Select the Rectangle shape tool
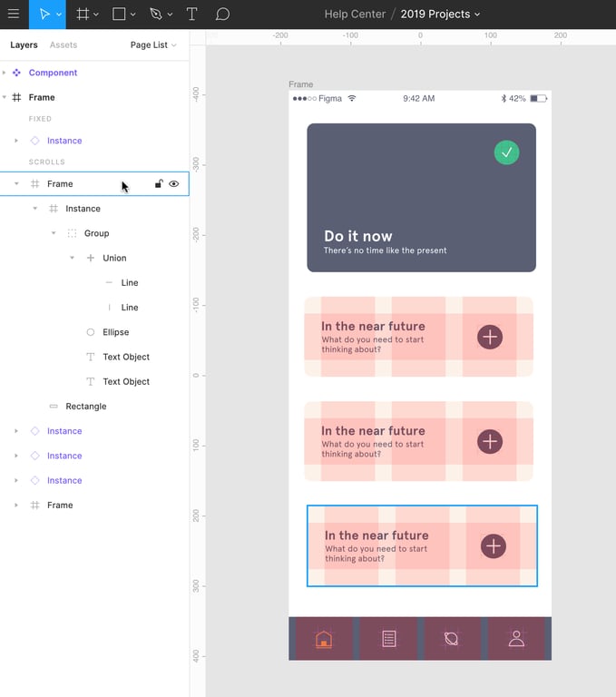The image size is (616, 697). point(119,15)
